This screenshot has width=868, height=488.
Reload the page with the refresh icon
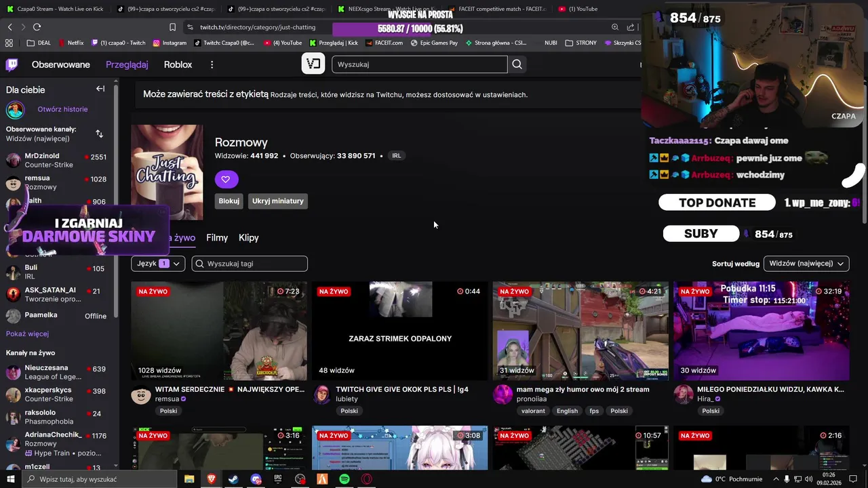[37, 27]
